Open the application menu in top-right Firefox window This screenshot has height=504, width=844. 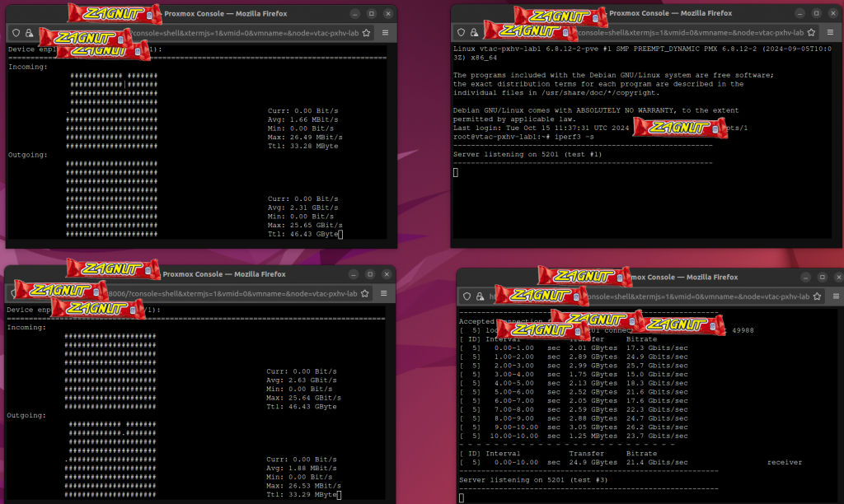(x=831, y=32)
